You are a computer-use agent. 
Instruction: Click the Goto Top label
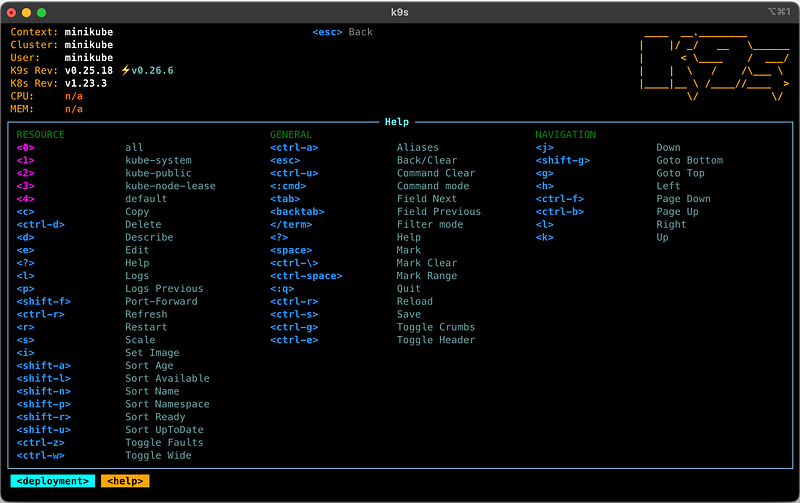680,173
